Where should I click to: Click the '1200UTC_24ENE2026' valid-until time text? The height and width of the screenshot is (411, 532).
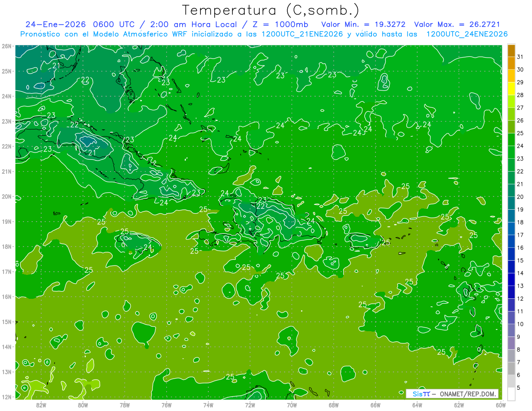pyautogui.click(x=467, y=34)
